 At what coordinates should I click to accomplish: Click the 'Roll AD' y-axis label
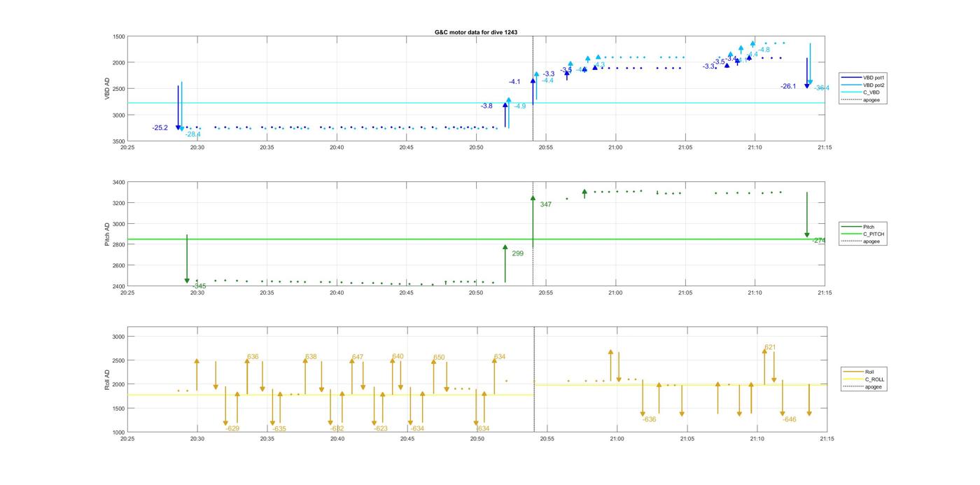click(x=107, y=379)
